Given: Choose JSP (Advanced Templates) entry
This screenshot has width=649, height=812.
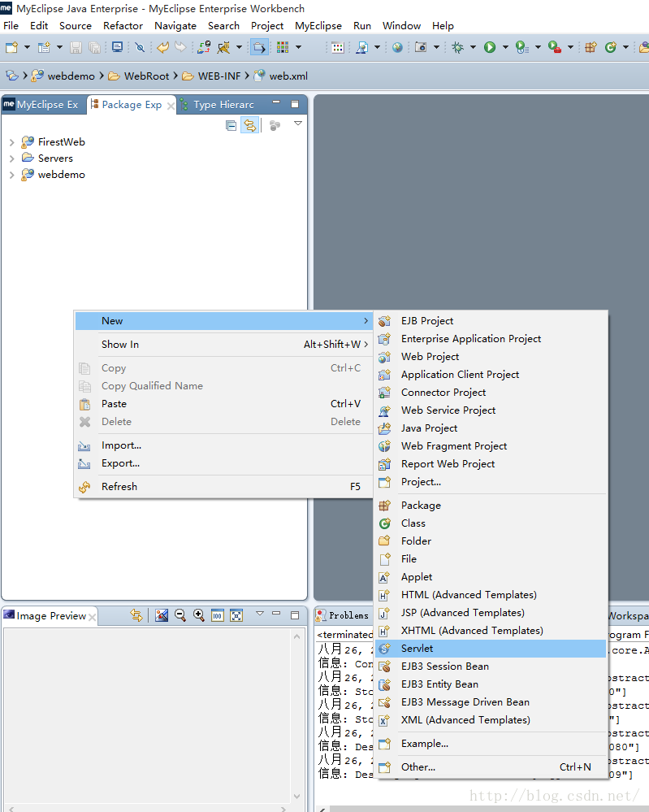Looking at the screenshot, I should [x=491, y=613].
